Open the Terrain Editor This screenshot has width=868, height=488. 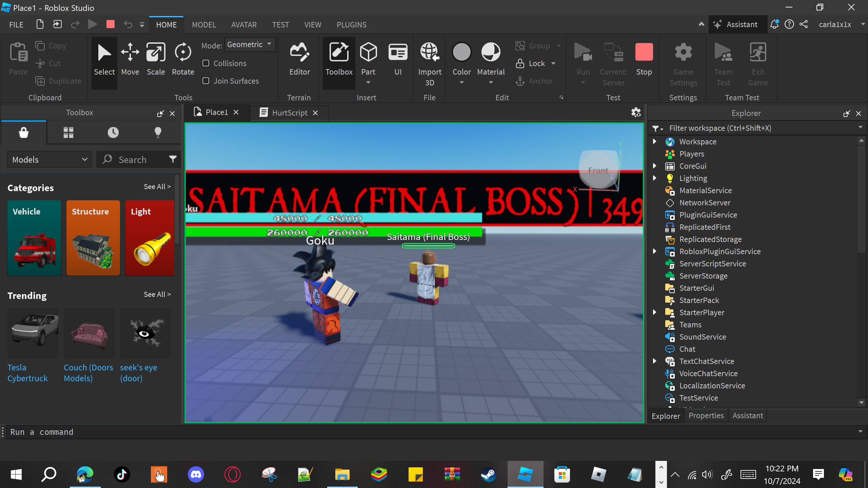299,59
